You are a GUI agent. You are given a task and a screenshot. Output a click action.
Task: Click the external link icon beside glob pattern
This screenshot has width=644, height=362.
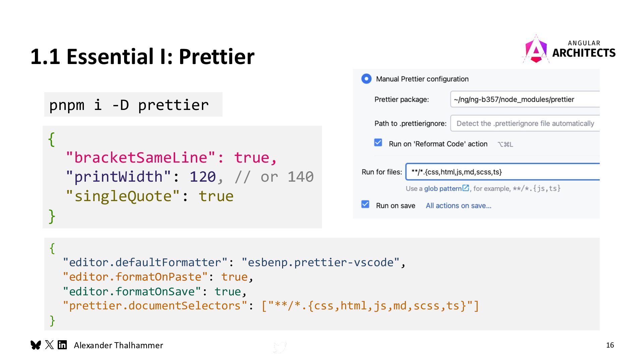[466, 188]
